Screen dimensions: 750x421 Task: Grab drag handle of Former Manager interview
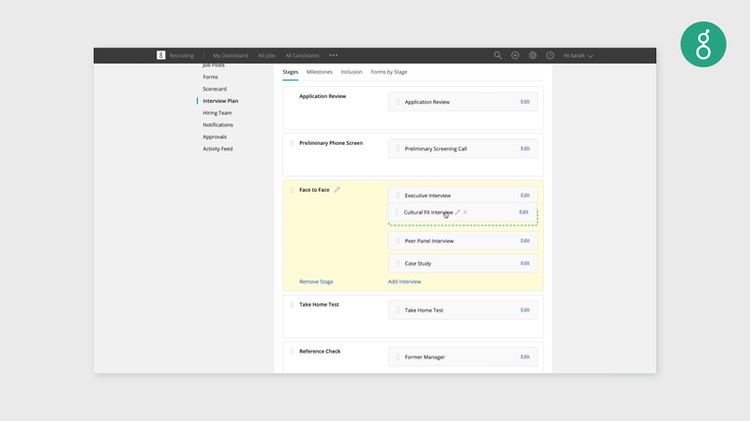point(397,357)
